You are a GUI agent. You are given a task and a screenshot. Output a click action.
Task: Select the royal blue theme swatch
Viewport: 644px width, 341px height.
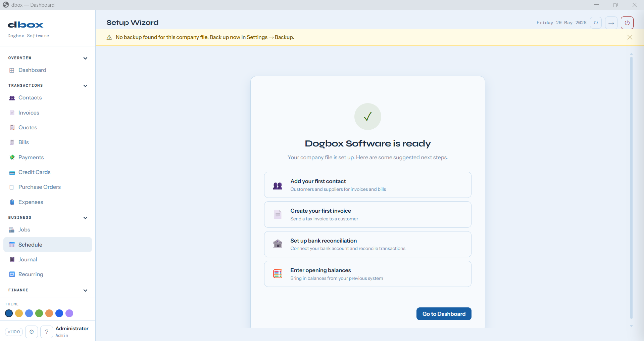click(59, 313)
